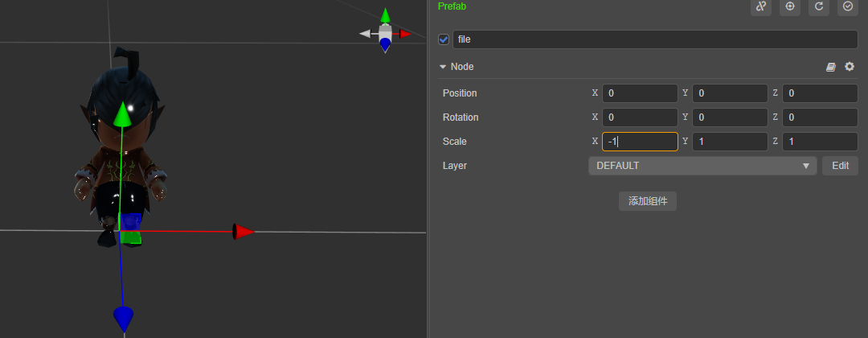Click the Rotation label

click(461, 117)
